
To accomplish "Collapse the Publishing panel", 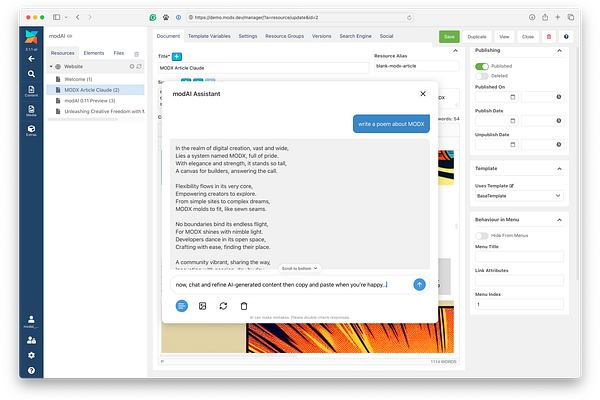I will [x=559, y=51].
